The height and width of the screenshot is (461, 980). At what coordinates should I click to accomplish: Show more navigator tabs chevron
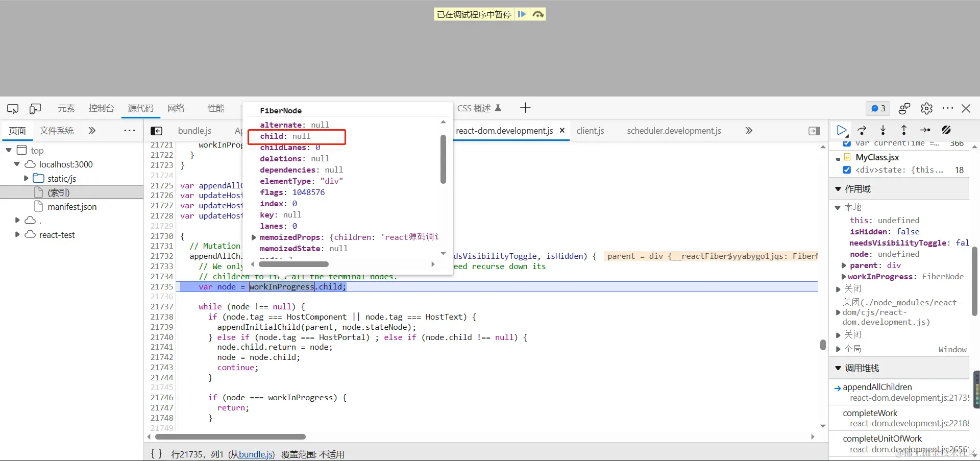(x=92, y=131)
